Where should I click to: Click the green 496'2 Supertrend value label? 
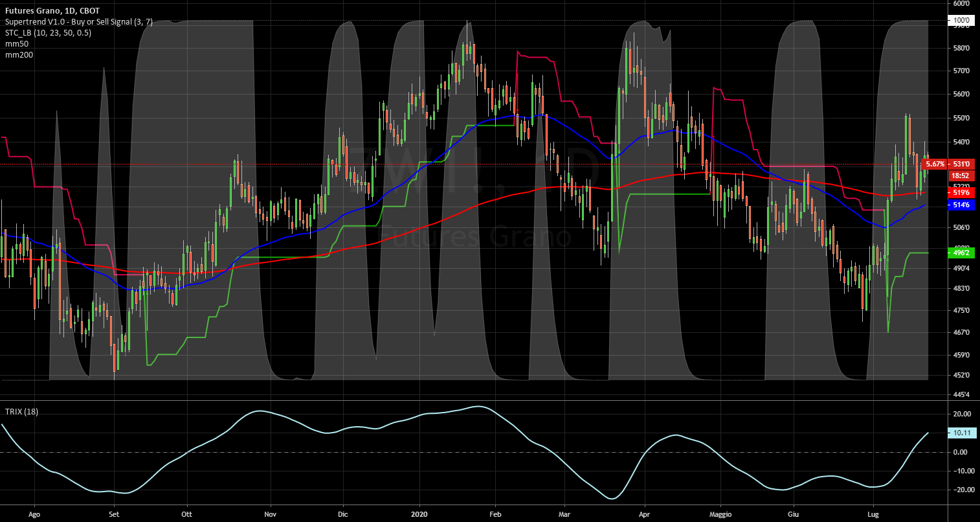(x=961, y=253)
